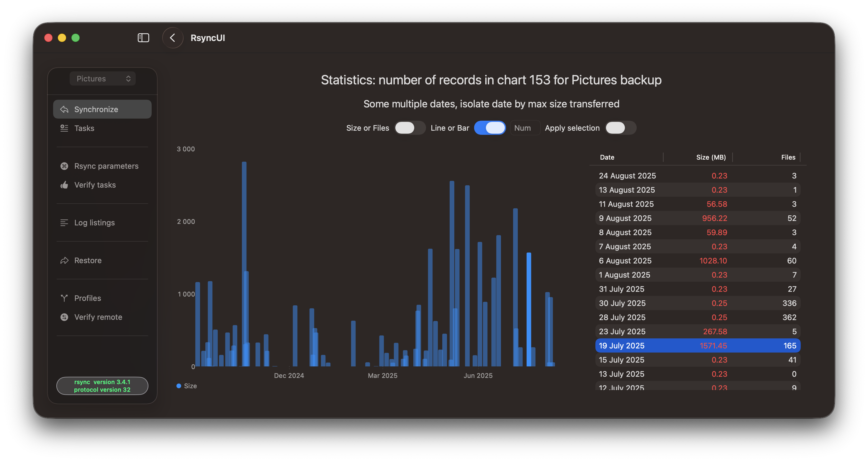Click the back chevron button
This screenshot has height=462, width=868.
coord(173,38)
